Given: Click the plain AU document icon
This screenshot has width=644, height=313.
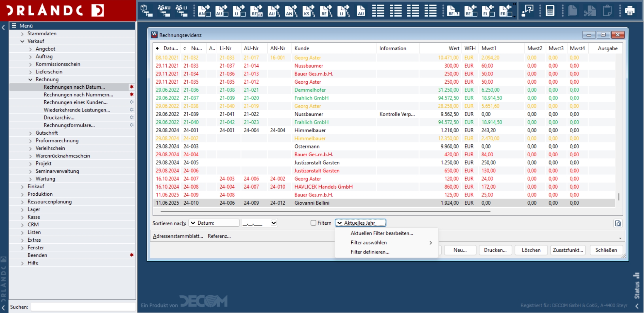Looking at the screenshot, I should coord(361,11).
